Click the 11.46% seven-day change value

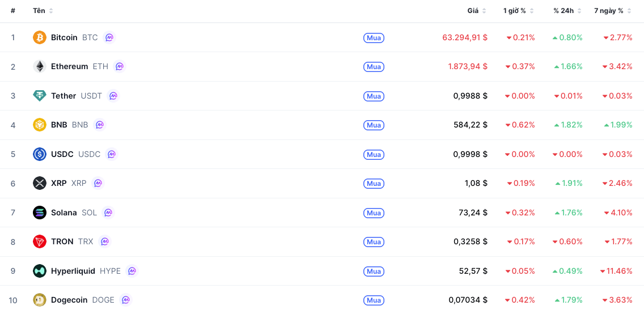point(616,271)
